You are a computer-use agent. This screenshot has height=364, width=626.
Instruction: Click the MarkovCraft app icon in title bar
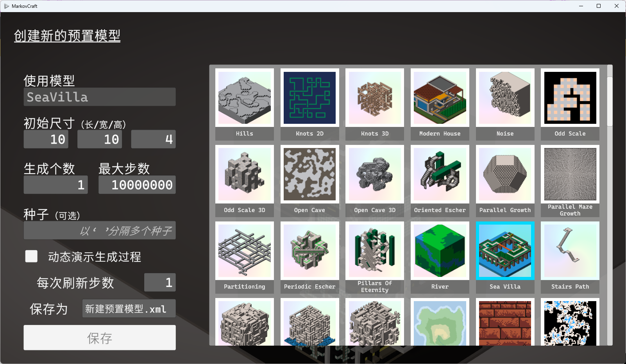tap(7, 6)
